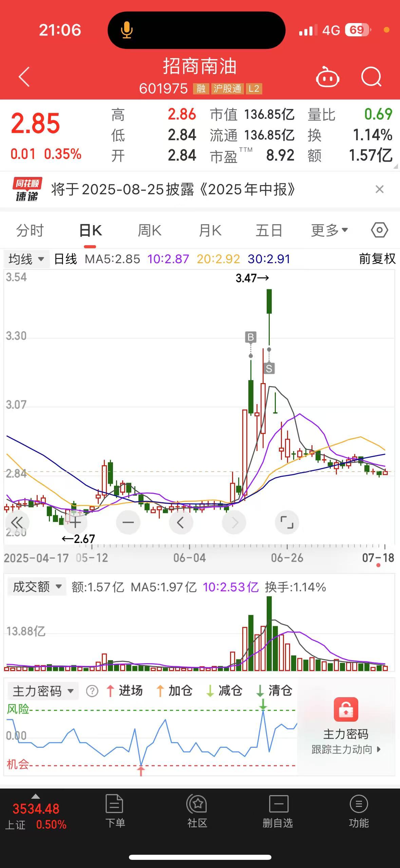Viewport: 400px width, 868px height.
Task: Expand chart to fullscreen icon
Action: coord(287,522)
